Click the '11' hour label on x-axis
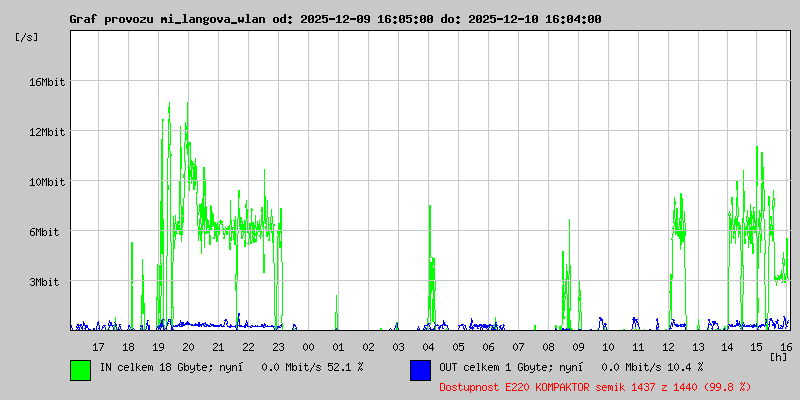Viewport: 800px width, 400px height. point(638,347)
